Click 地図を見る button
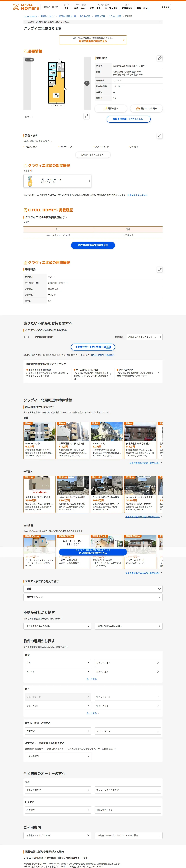The width and height of the screenshot is (186, 868). [x=111, y=108]
